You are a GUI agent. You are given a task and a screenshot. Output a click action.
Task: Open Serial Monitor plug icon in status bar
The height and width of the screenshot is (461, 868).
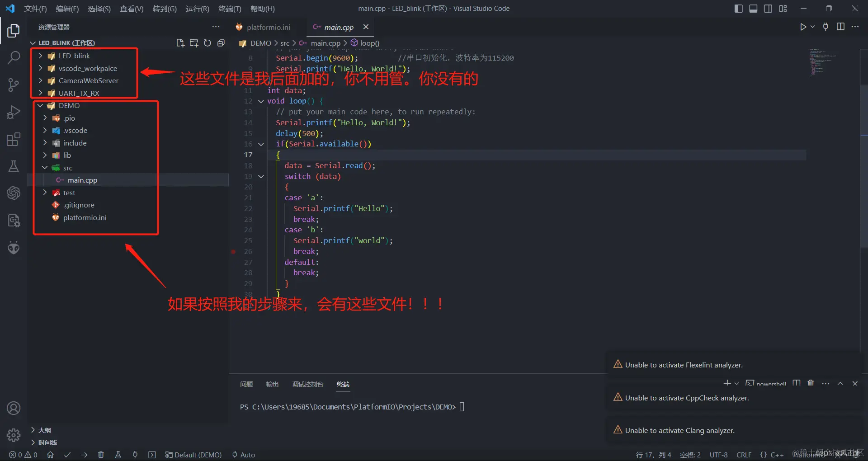pos(135,455)
